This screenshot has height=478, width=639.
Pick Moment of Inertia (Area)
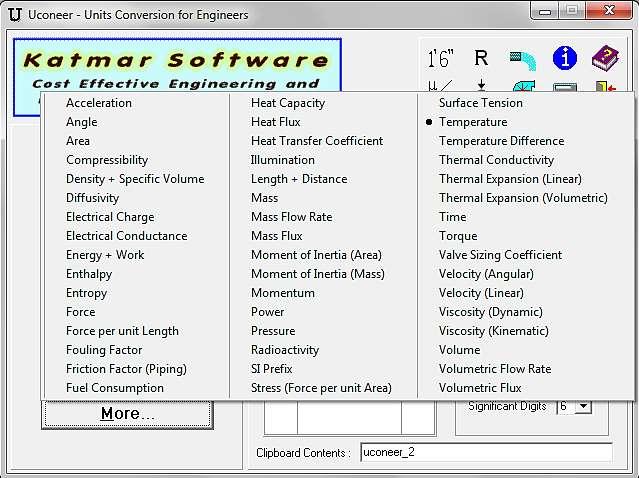(x=317, y=255)
